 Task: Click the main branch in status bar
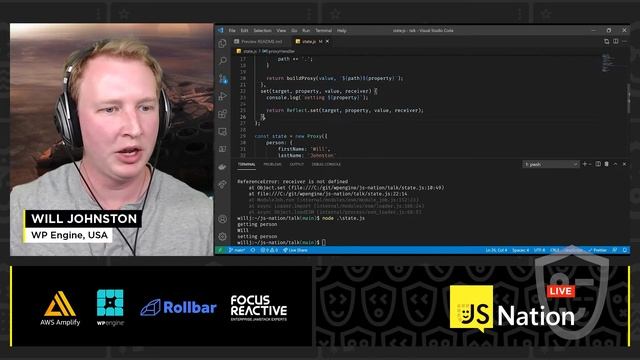point(237,250)
